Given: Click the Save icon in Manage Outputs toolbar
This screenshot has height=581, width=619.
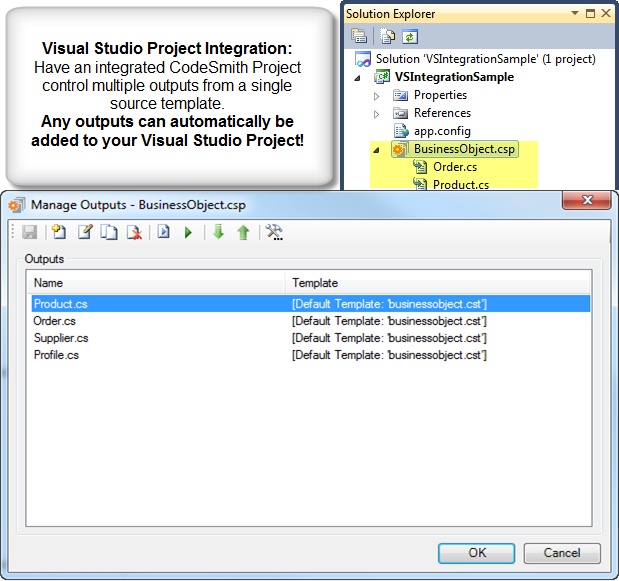Looking at the screenshot, I should pos(30,232).
